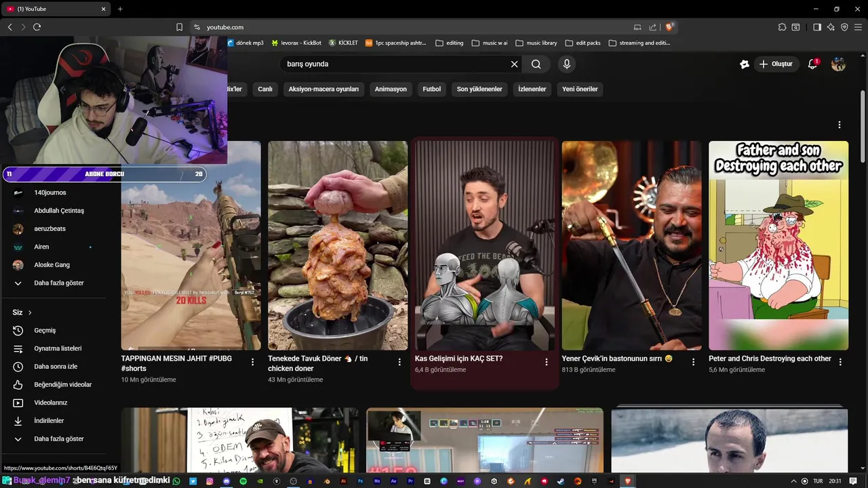Viewport: 868px width, 488px height.
Task: Open the edit packs bookmark folder
Action: point(583,43)
